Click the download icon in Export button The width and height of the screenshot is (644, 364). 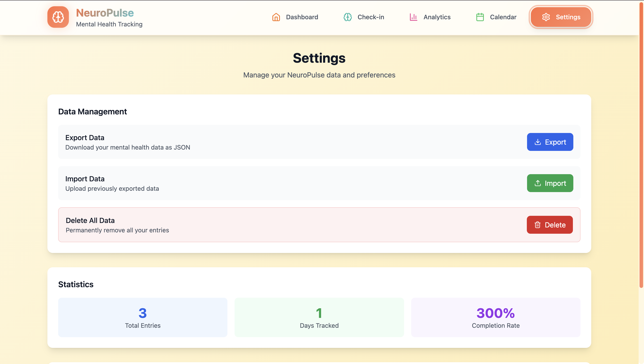[538, 142]
